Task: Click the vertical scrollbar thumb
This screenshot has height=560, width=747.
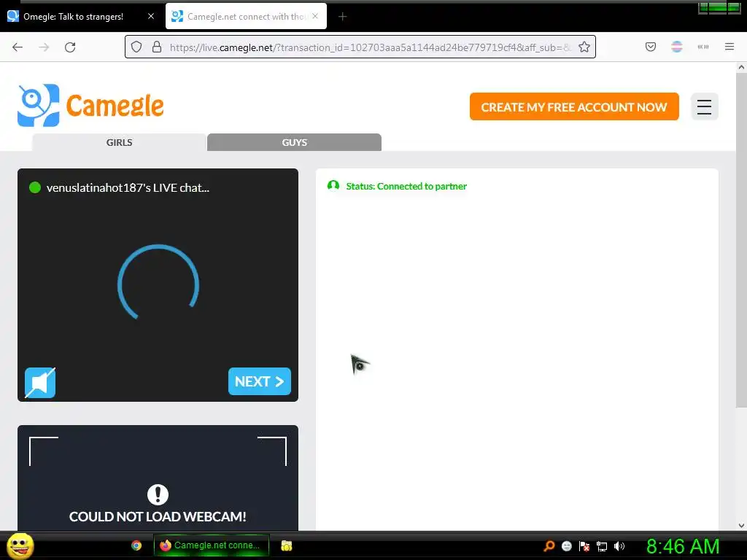Action: pyautogui.click(x=741, y=240)
